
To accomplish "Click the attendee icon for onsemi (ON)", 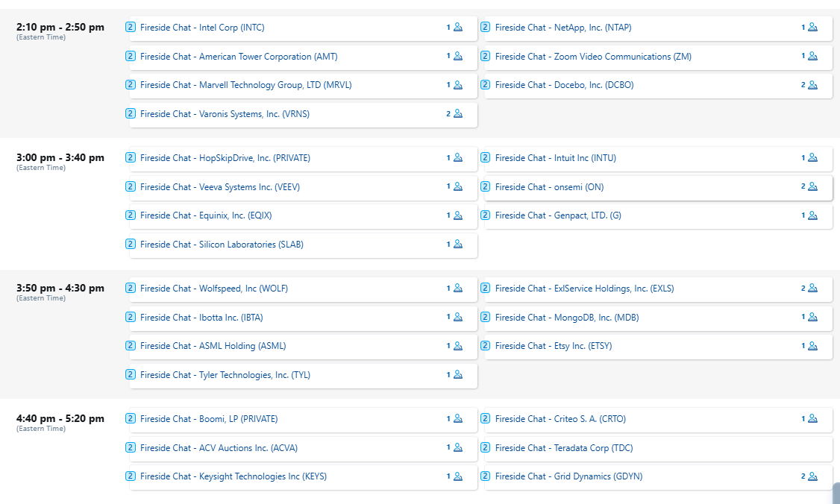I will click(812, 186).
